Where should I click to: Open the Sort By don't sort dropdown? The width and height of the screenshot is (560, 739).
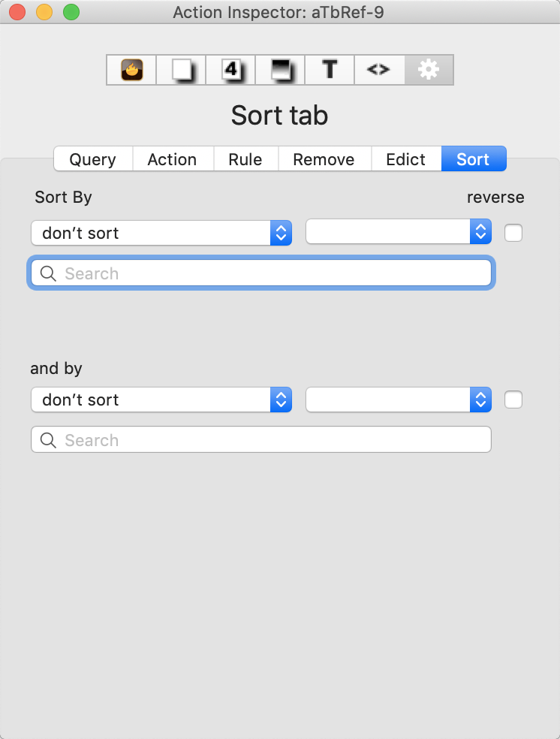point(161,233)
